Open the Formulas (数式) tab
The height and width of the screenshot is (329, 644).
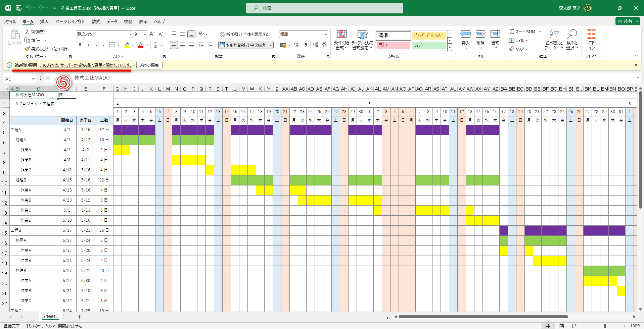pyautogui.click(x=96, y=21)
